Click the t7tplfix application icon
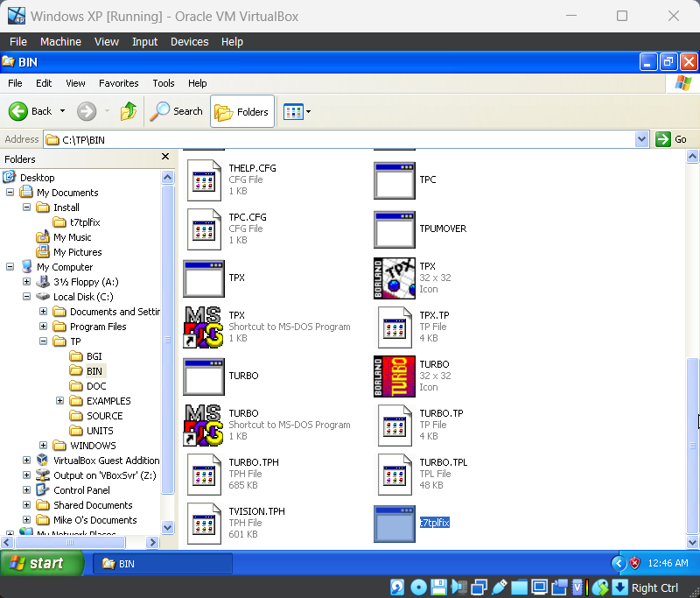The width and height of the screenshot is (700, 598). pos(395,524)
